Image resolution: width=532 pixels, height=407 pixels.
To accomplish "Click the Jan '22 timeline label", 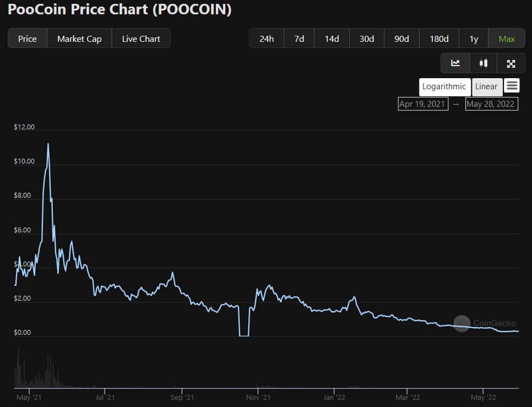I will (x=334, y=397).
